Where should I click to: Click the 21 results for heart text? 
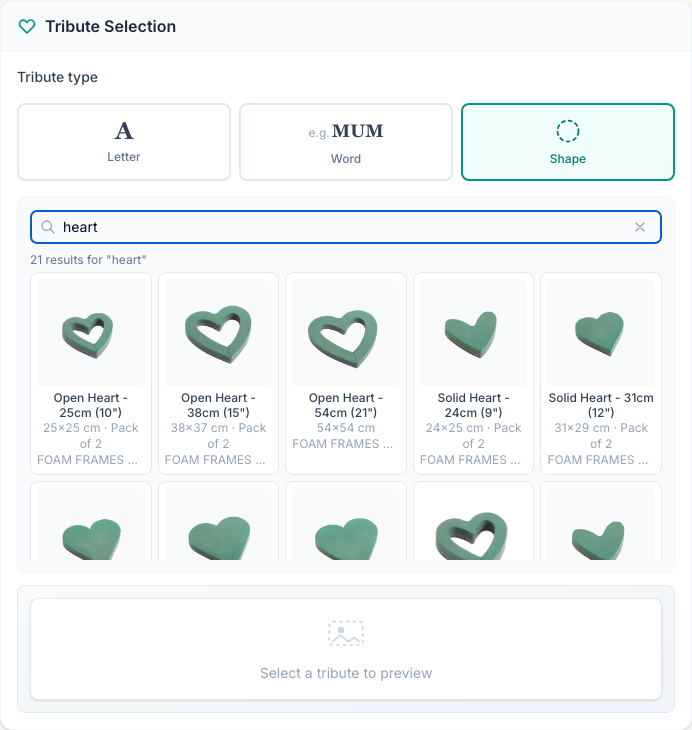tap(88, 260)
